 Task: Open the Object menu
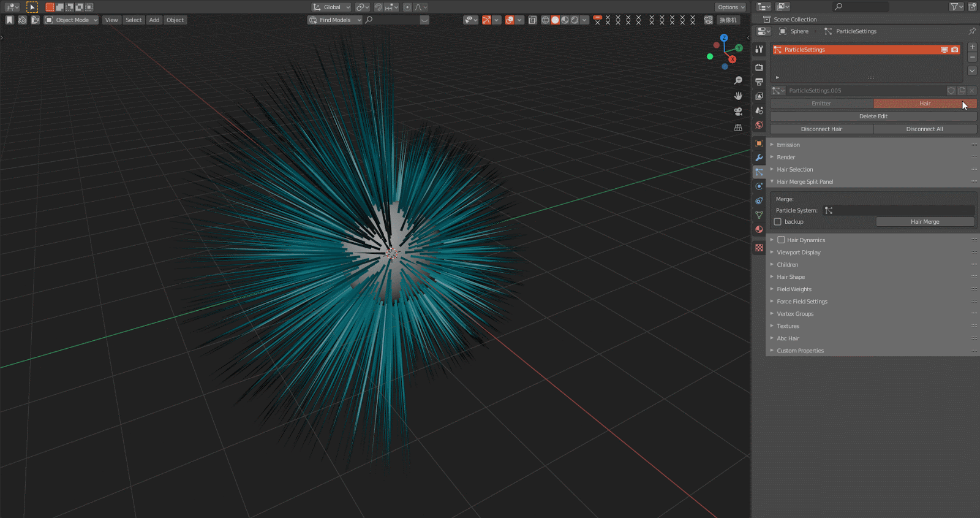coord(175,20)
